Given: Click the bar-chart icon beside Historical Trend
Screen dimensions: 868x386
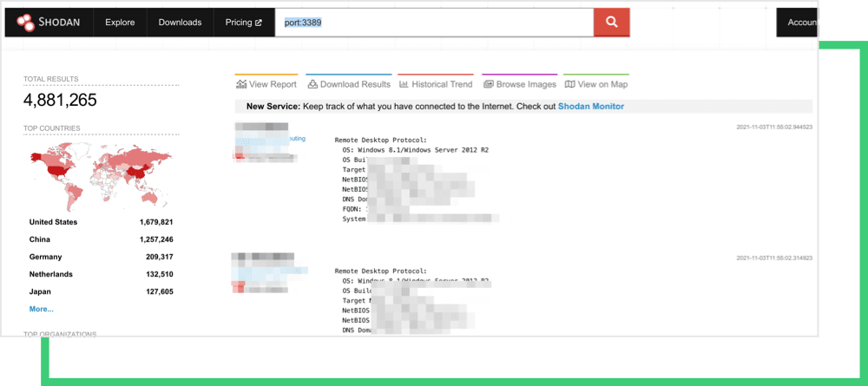Looking at the screenshot, I should (x=404, y=84).
